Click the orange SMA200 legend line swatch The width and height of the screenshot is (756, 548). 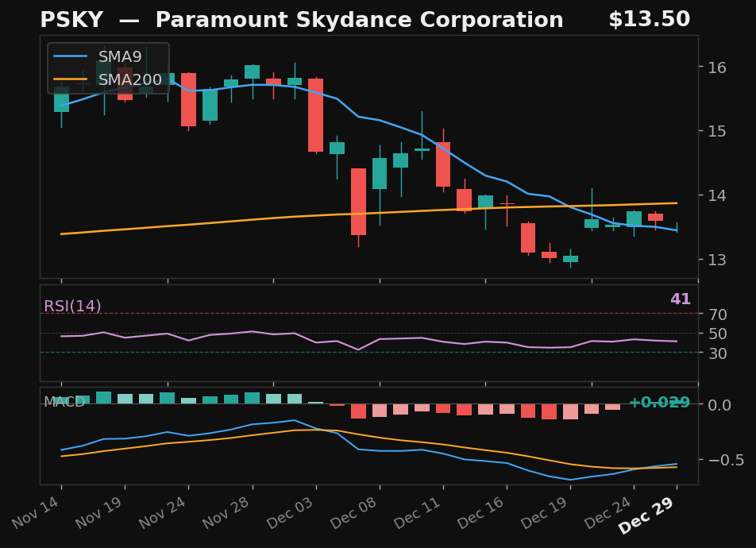[x=70, y=79]
